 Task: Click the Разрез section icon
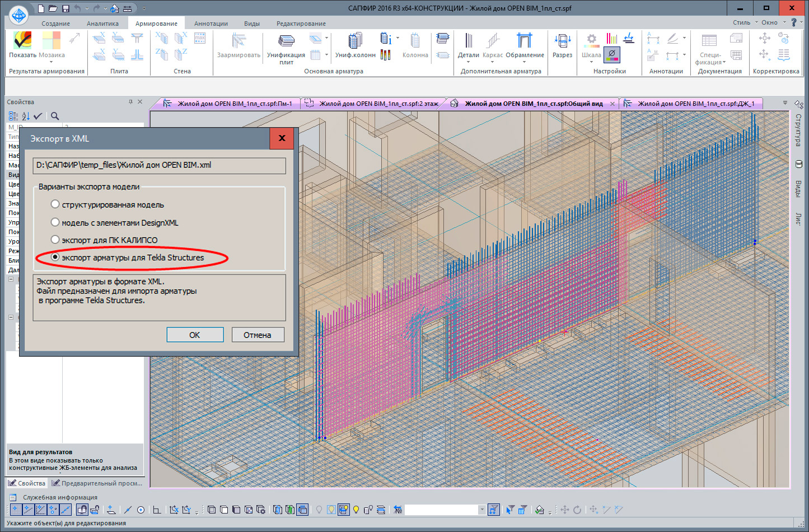coord(562,41)
